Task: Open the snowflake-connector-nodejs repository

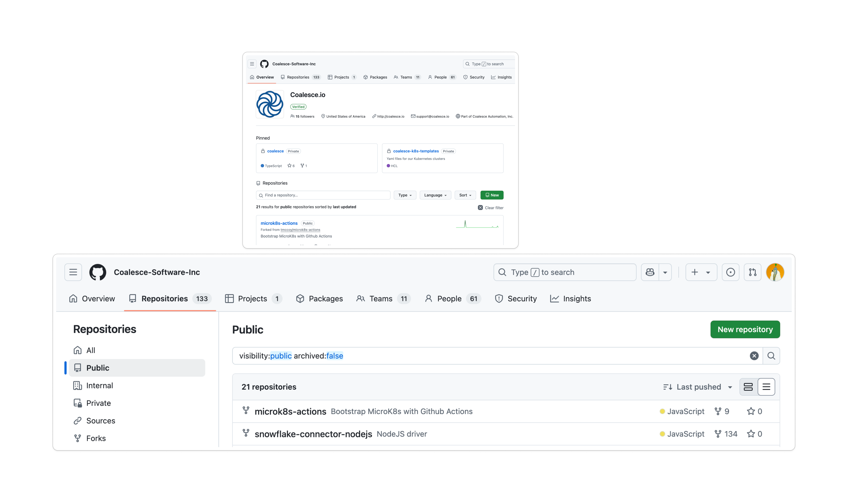Action: click(313, 434)
